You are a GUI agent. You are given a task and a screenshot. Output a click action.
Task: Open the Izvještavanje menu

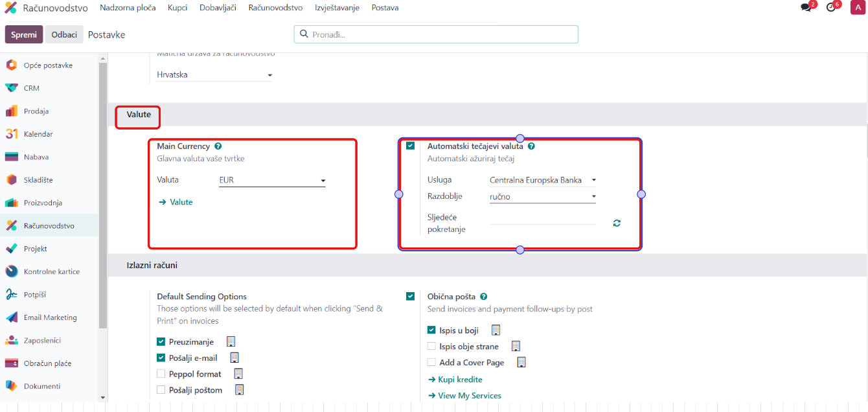click(x=337, y=8)
